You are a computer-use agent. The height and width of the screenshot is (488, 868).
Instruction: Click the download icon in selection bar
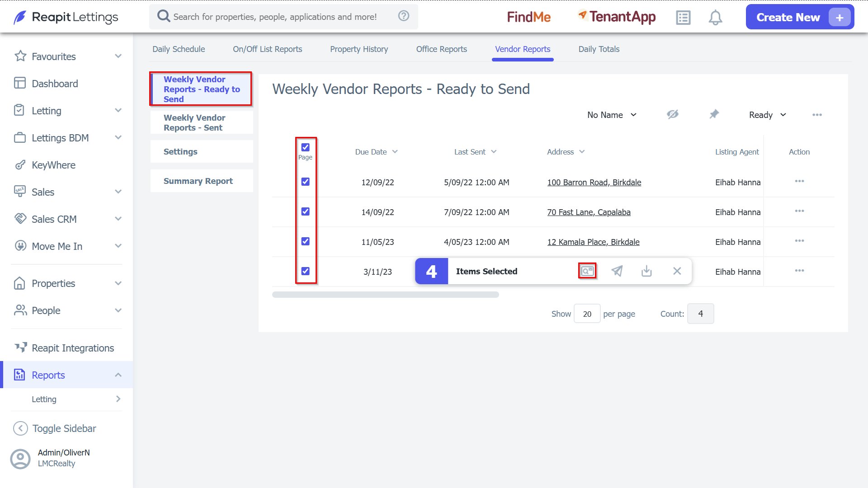click(x=646, y=271)
